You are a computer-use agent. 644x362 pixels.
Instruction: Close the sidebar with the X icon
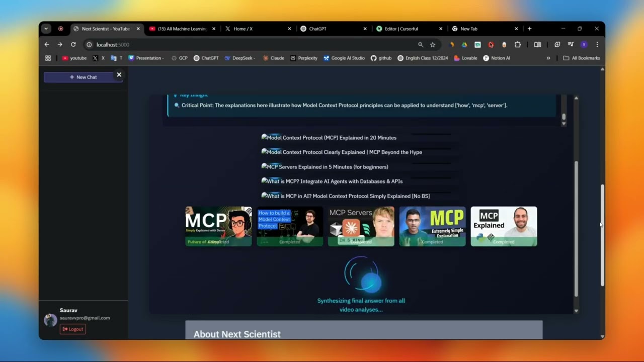[119, 74]
